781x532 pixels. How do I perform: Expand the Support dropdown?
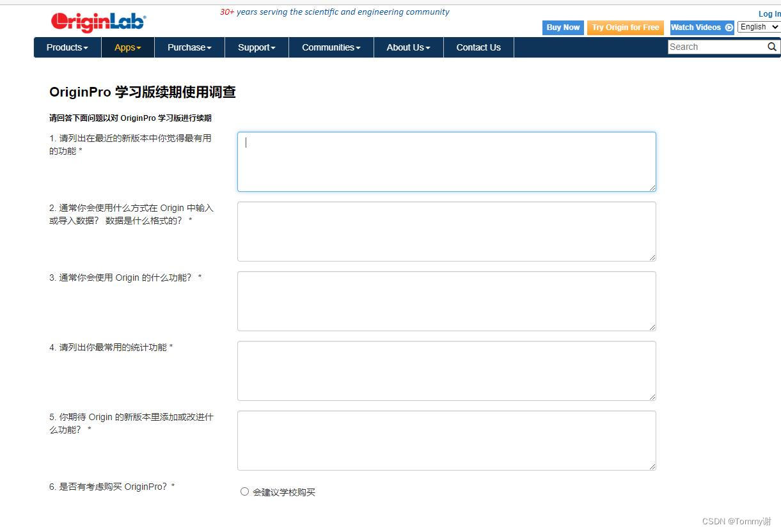pos(256,47)
